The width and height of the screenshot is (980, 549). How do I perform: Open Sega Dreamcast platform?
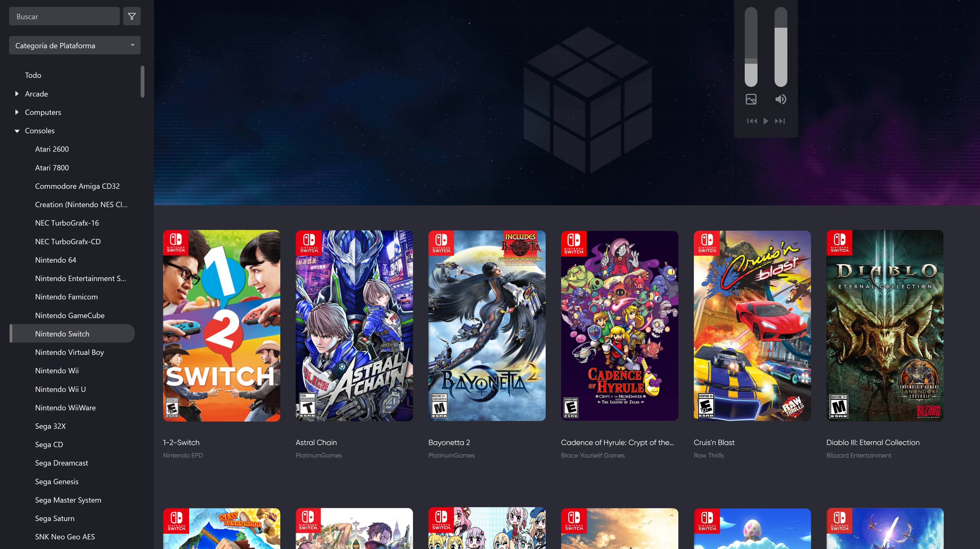[x=61, y=463]
